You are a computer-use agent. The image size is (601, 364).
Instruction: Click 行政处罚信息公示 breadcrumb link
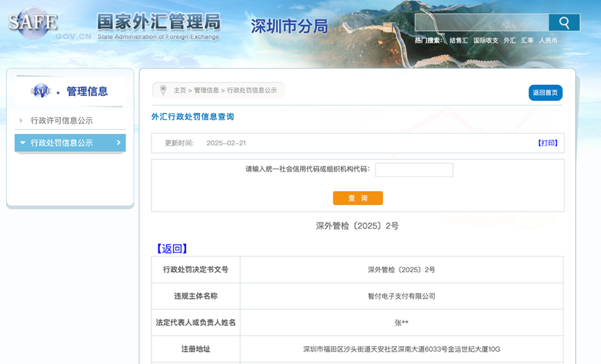[x=252, y=90]
